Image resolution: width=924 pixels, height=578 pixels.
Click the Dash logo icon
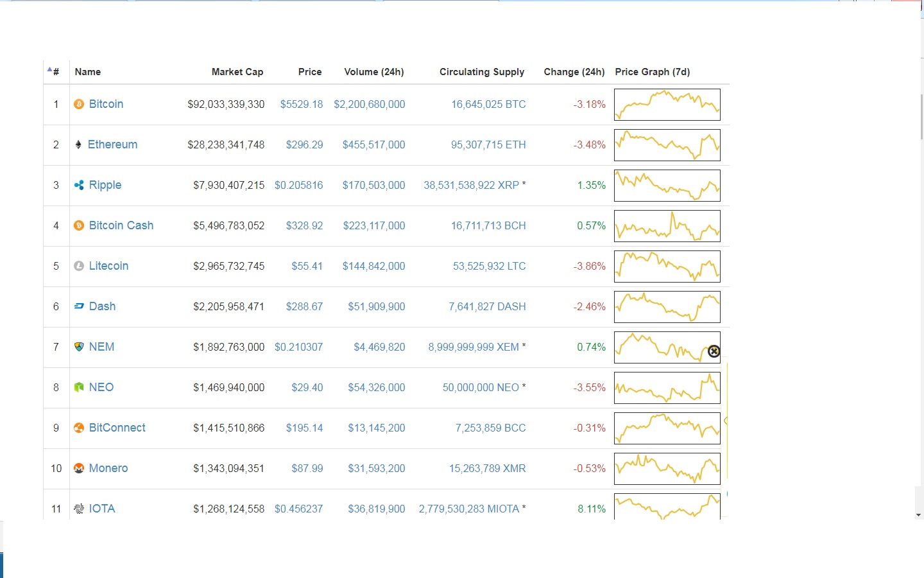pos(79,306)
